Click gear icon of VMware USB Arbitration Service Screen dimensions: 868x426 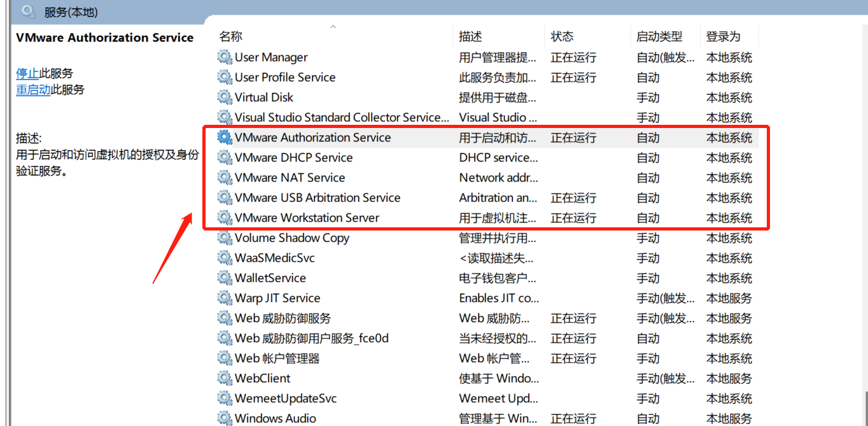tap(225, 197)
